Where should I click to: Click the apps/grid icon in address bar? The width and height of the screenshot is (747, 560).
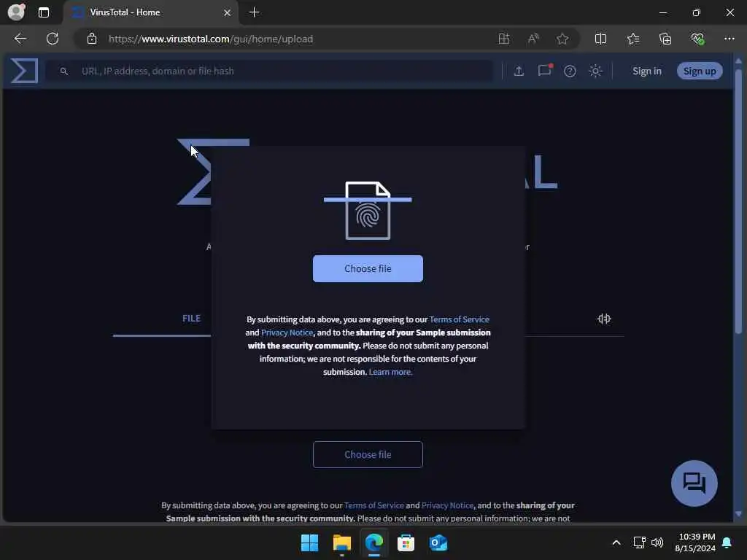tap(503, 39)
